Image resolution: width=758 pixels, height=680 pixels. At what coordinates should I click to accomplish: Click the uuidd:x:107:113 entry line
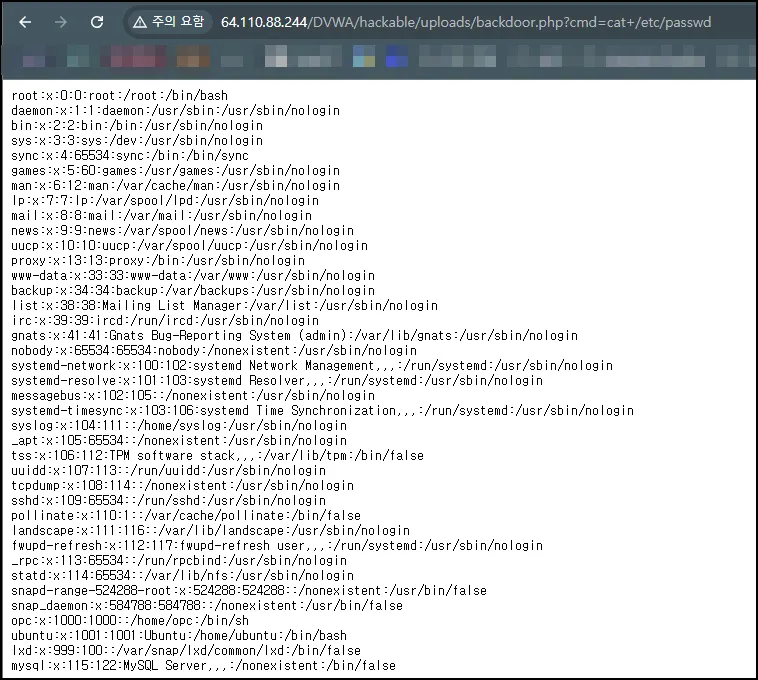pyautogui.click(x=168, y=470)
